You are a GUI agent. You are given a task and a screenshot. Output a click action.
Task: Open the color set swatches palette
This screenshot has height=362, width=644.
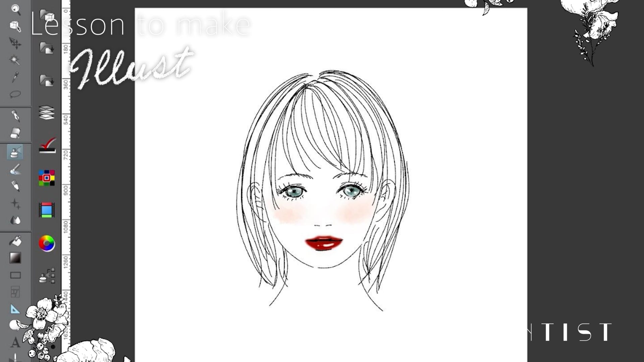click(x=47, y=178)
